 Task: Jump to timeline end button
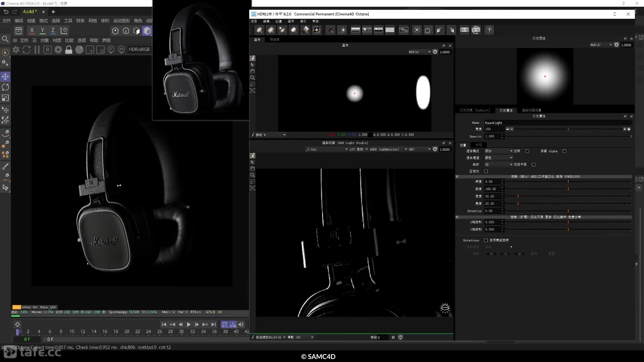pyautogui.click(x=214, y=324)
